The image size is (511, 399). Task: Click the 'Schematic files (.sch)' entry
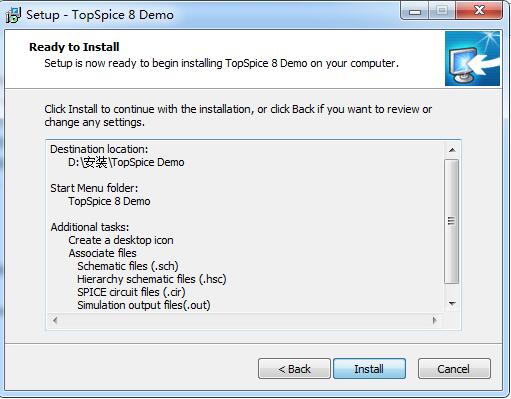128,266
